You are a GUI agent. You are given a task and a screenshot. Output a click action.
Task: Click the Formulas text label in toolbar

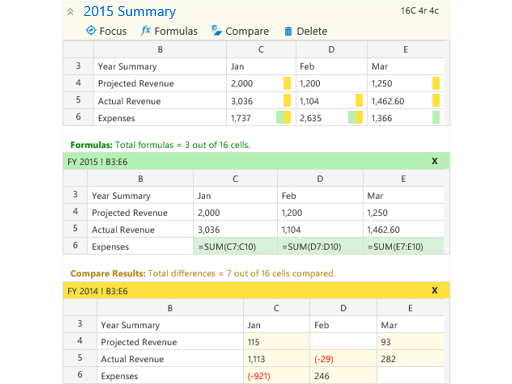click(176, 31)
